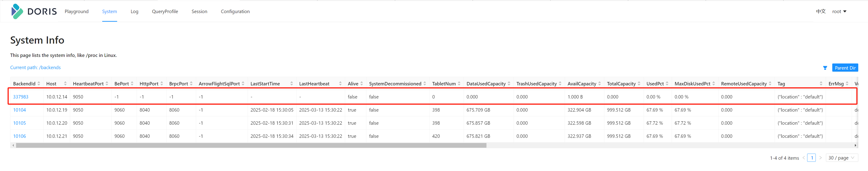Select pagination page 1
The height and width of the screenshot is (171, 868).
click(x=812, y=158)
